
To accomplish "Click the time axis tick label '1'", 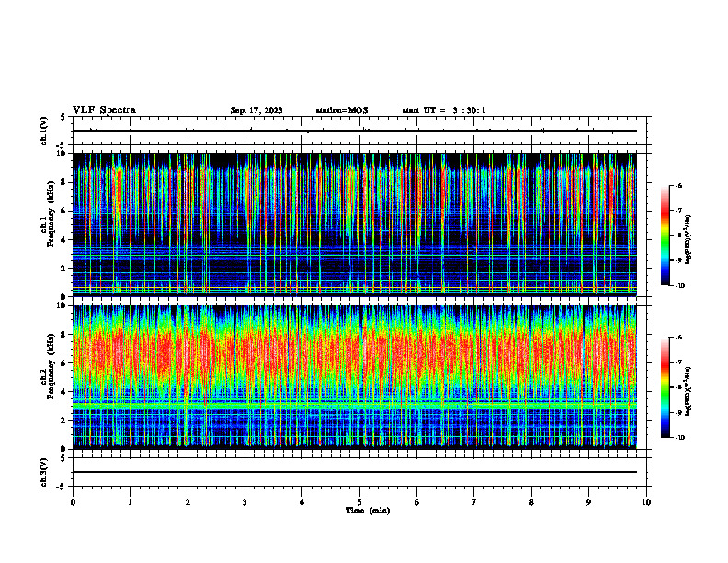I will click(x=130, y=502).
